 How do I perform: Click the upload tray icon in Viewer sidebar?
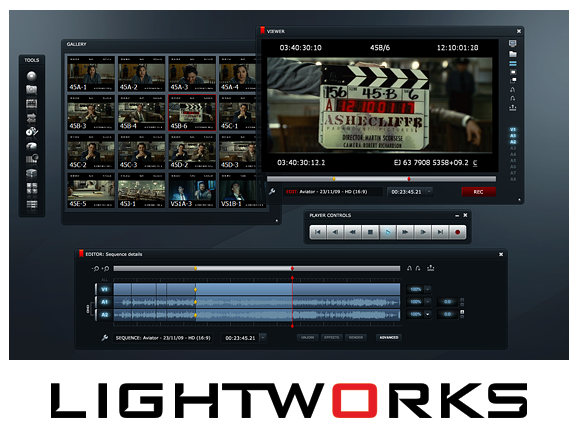coord(513,108)
